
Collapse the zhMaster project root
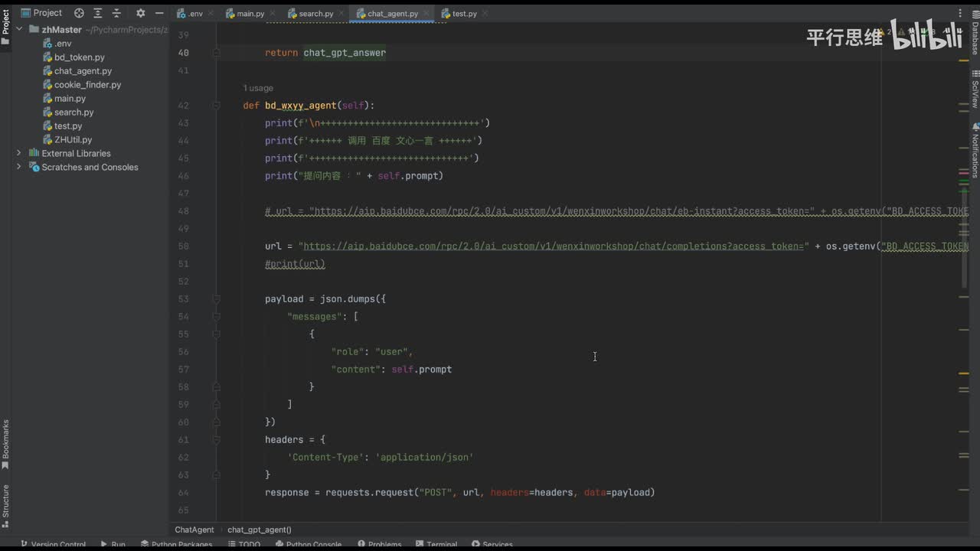pyautogui.click(x=19, y=30)
